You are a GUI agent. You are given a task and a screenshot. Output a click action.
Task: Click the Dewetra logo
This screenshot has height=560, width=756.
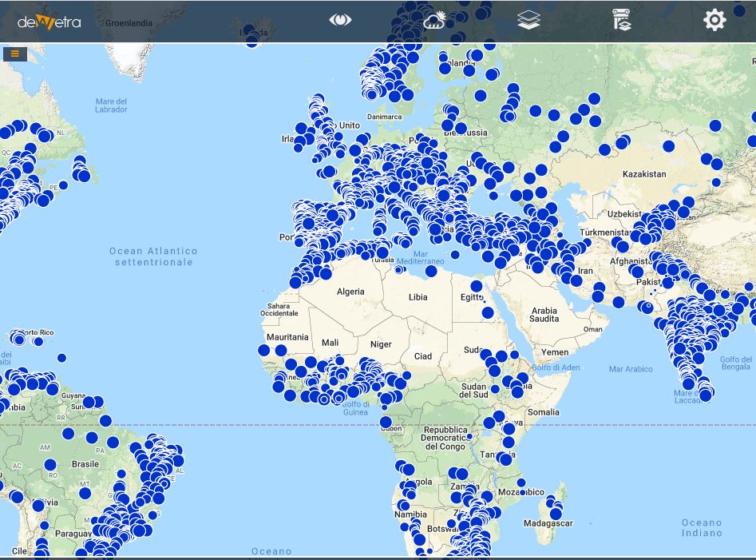pyautogui.click(x=49, y=22)
